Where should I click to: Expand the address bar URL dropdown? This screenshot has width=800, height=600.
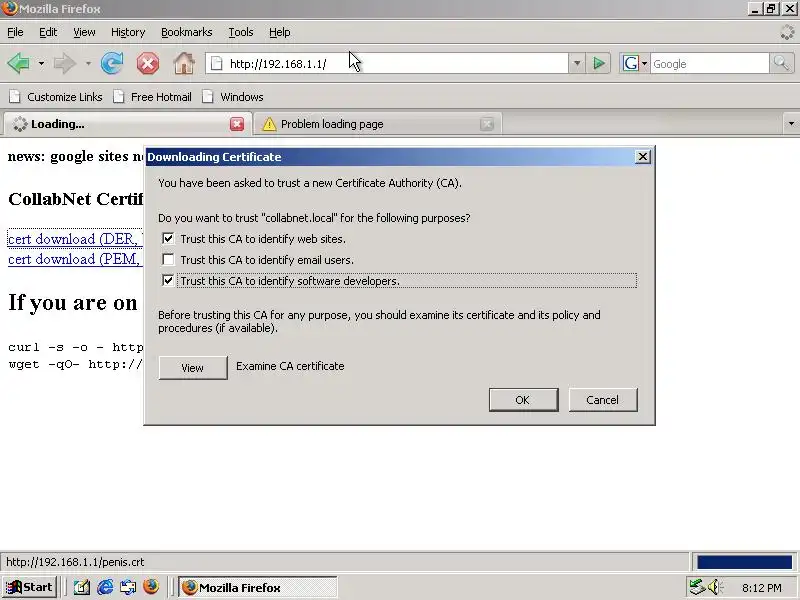coord(577,64)
